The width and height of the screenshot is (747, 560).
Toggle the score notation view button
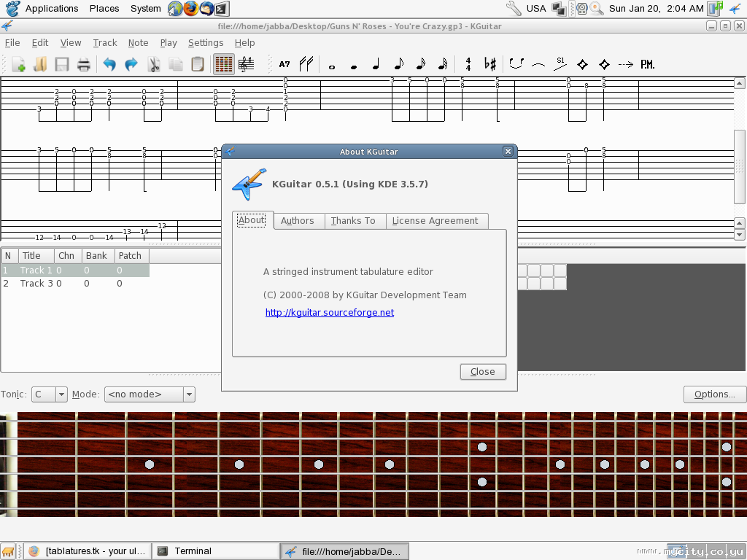[247, 64]
